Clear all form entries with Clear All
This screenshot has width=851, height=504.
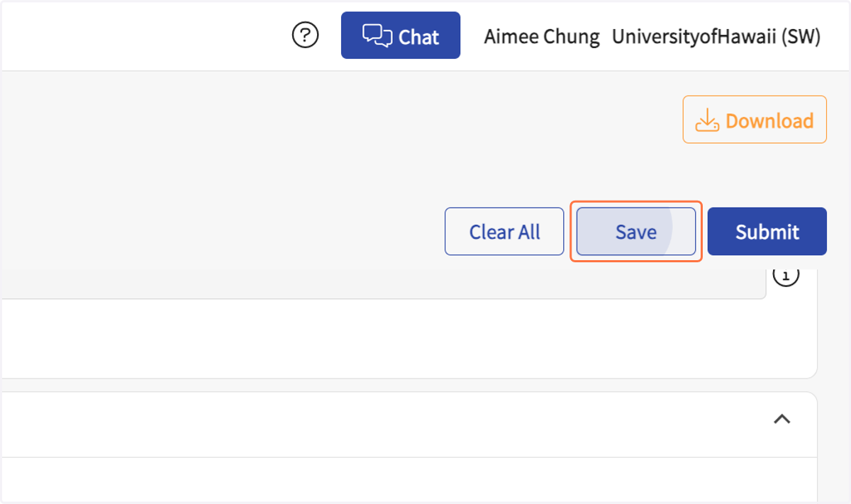504,231
